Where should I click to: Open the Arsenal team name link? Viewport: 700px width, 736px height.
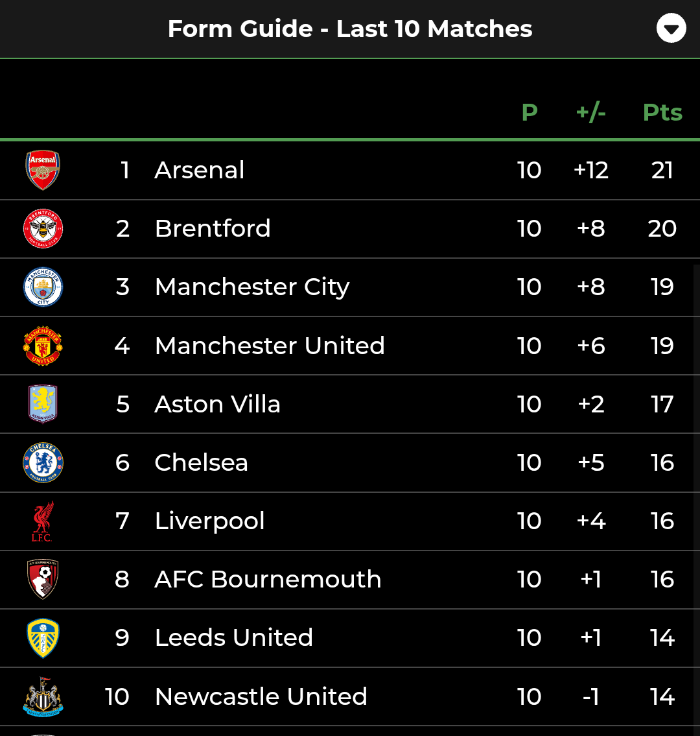(x=200, y=171)
